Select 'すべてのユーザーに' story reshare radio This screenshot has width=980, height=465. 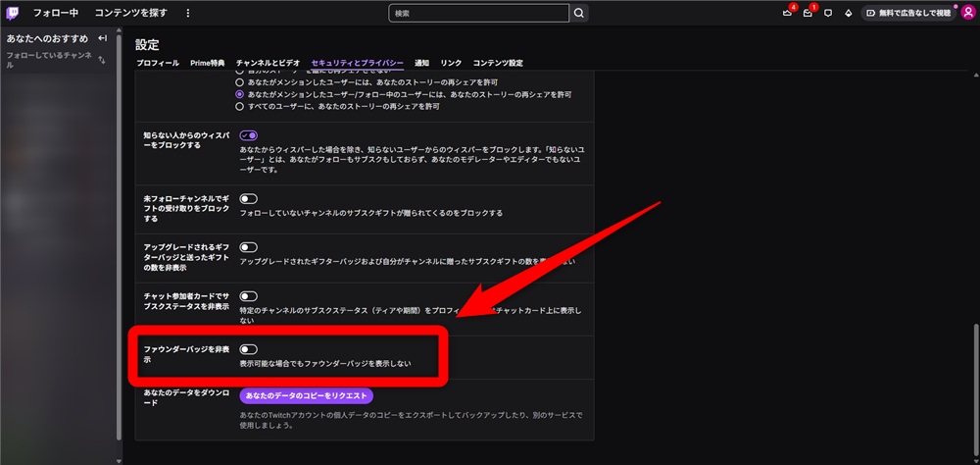[239, 106]
